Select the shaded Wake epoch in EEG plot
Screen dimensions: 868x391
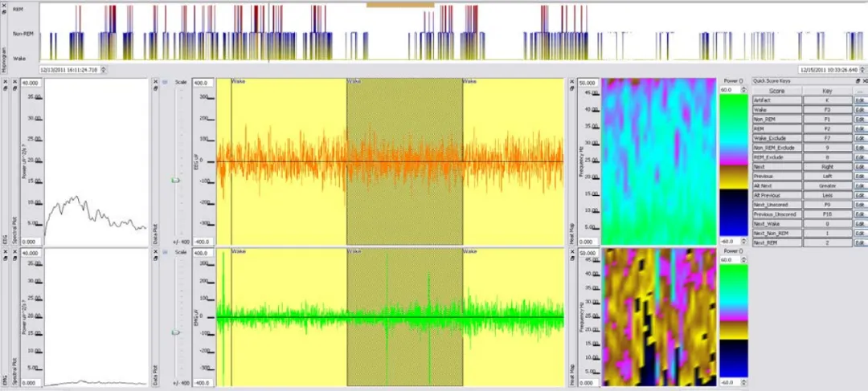pos(404,161)
